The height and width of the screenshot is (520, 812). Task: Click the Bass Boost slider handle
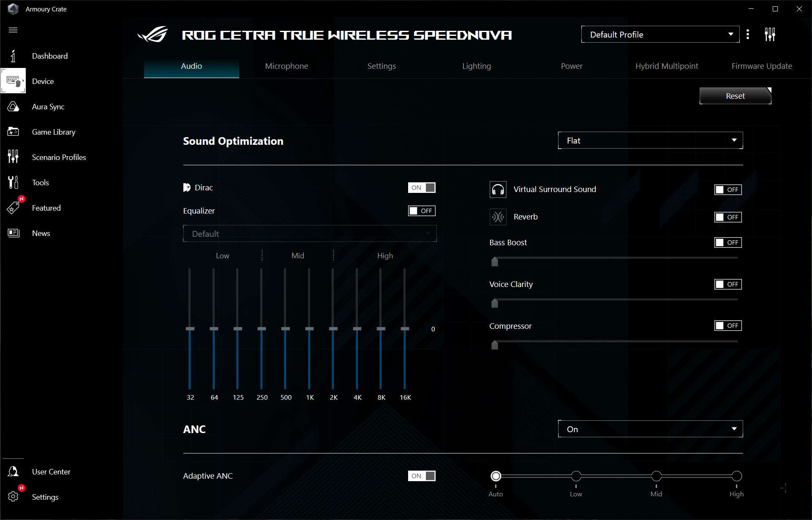coord(495,262)
